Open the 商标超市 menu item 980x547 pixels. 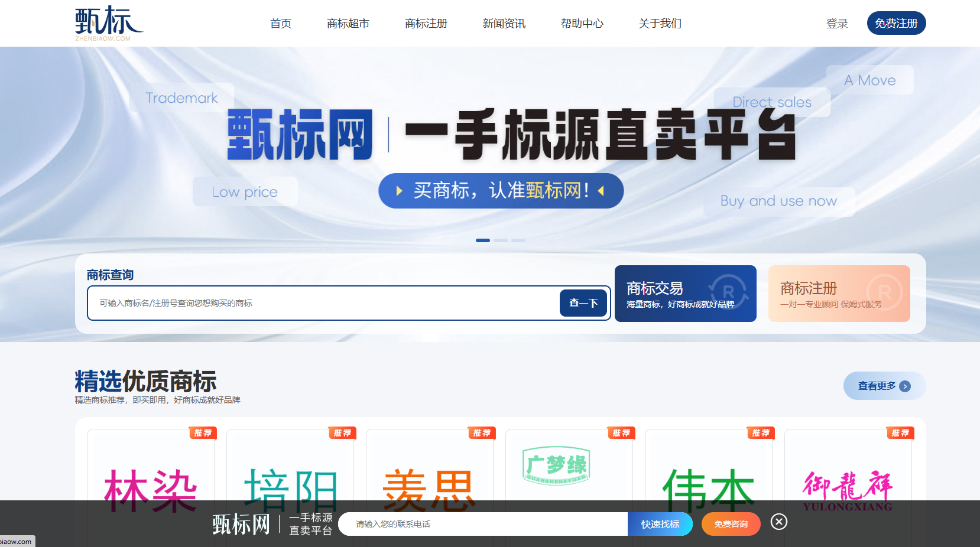[x=348, y=24]
